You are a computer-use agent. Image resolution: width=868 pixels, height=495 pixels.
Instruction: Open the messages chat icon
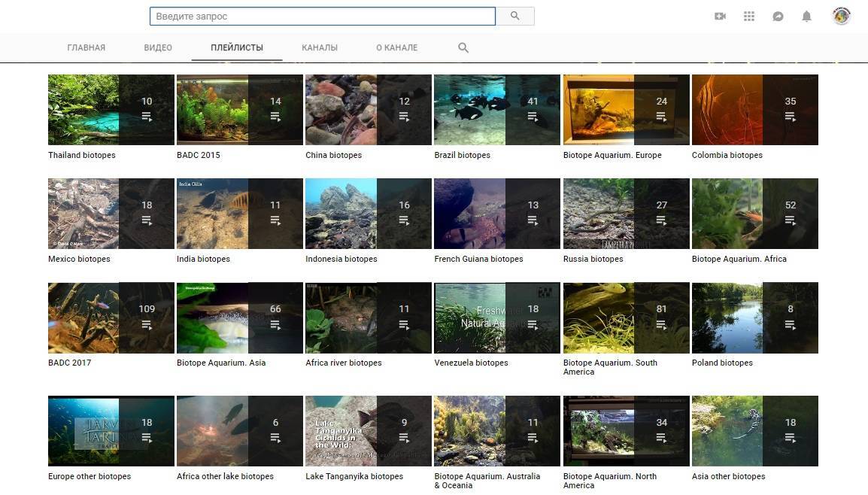pos(778,16)
